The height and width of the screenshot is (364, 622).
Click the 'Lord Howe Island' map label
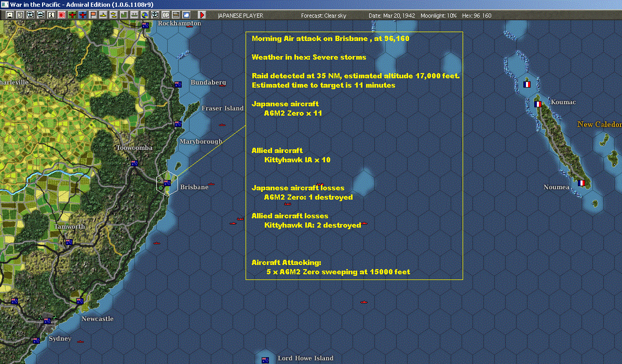click(x=305, y=358)
